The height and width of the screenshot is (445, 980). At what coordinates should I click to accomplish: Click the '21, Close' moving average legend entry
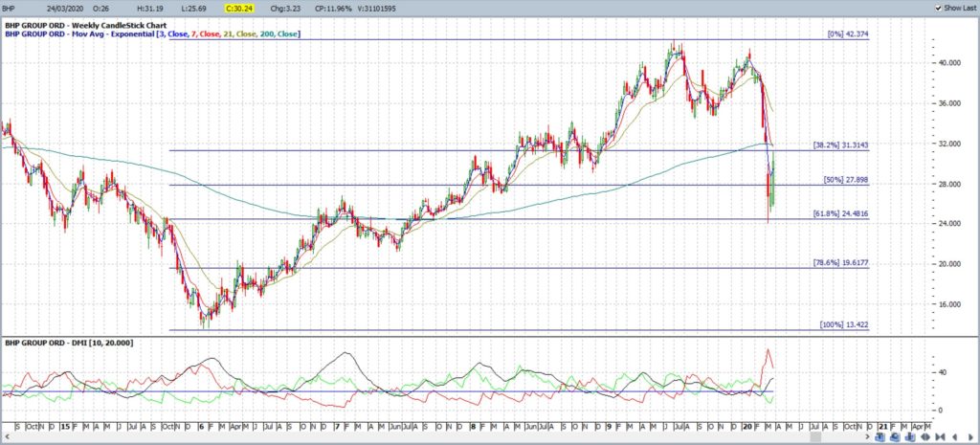239,33
